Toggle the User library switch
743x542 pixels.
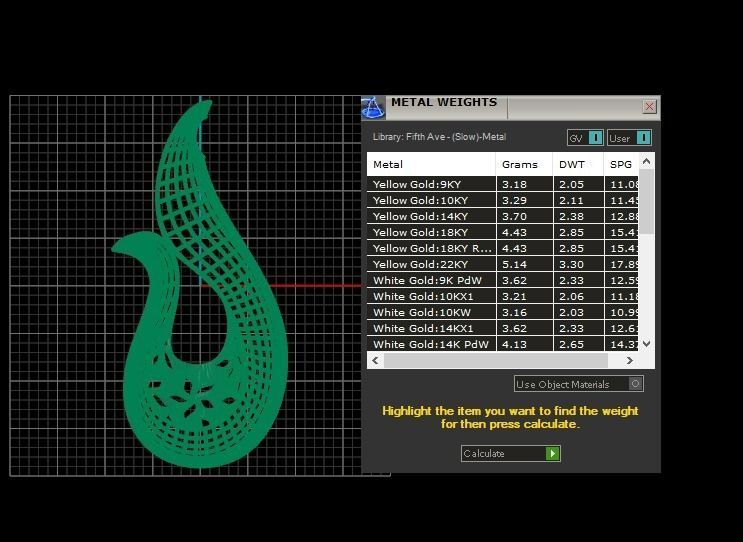(x=643, y=138)
